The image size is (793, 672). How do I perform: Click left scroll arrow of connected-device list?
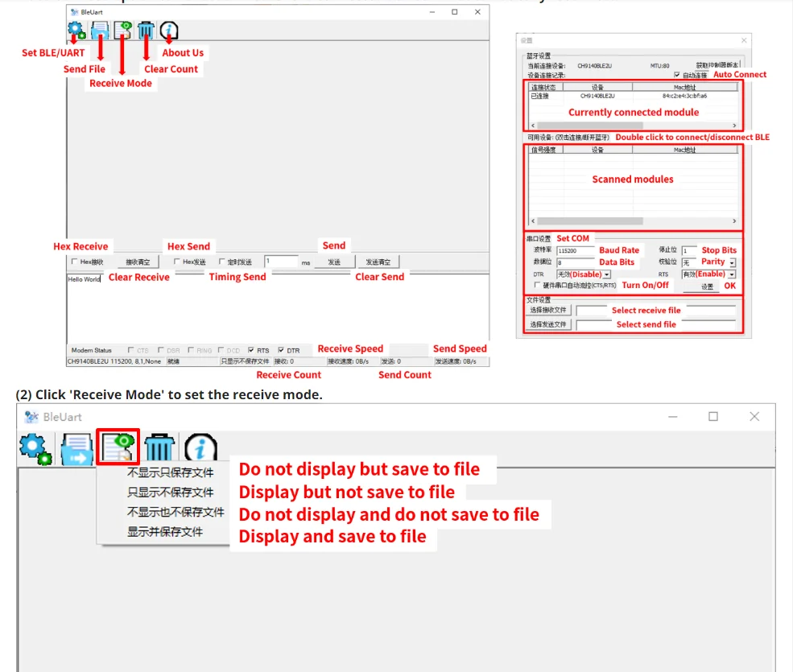533,126
